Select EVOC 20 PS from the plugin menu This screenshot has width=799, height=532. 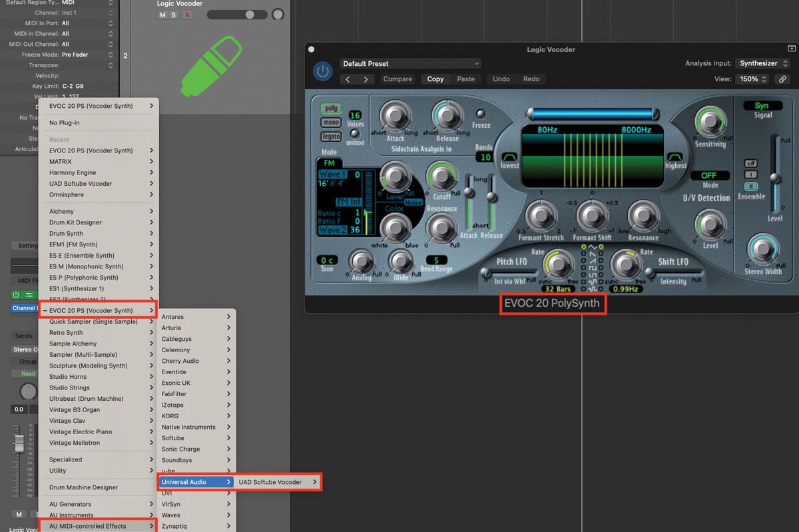click(97, 310)
